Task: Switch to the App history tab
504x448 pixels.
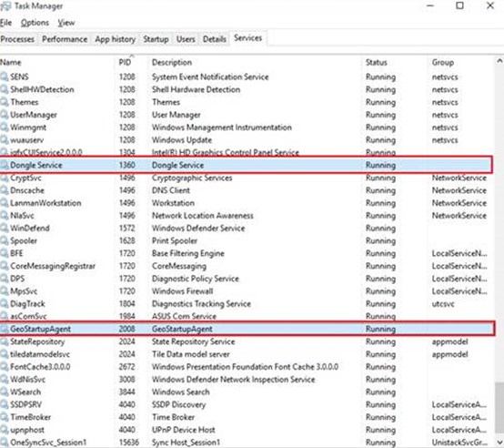Action: [115, 39]
